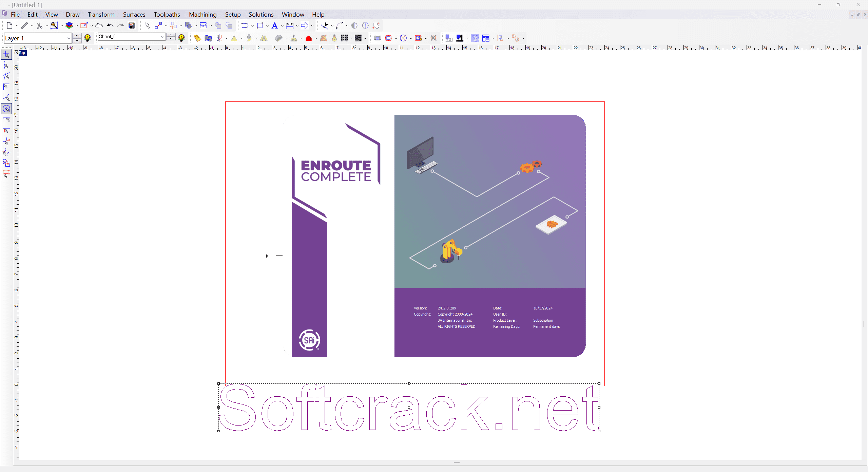Select the Text tool A icon
The width and height of the screenshot is (868, 472).
click(x=274, y=25)
